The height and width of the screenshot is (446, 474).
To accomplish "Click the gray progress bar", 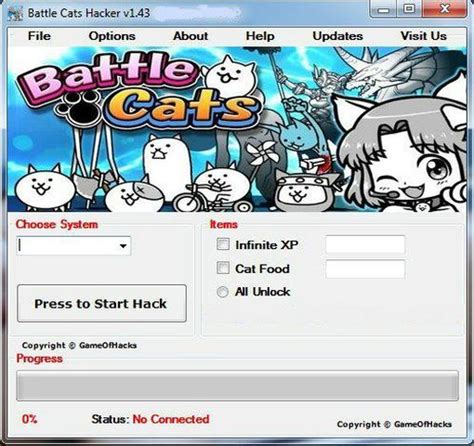I will point(237,386).
